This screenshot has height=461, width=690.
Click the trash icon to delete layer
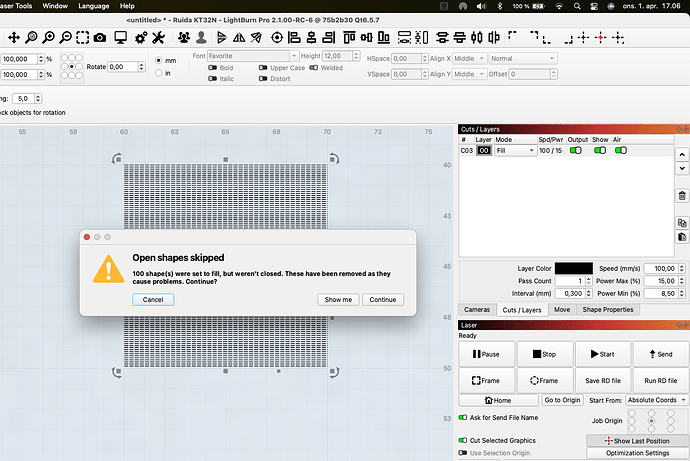coord(682,196)
